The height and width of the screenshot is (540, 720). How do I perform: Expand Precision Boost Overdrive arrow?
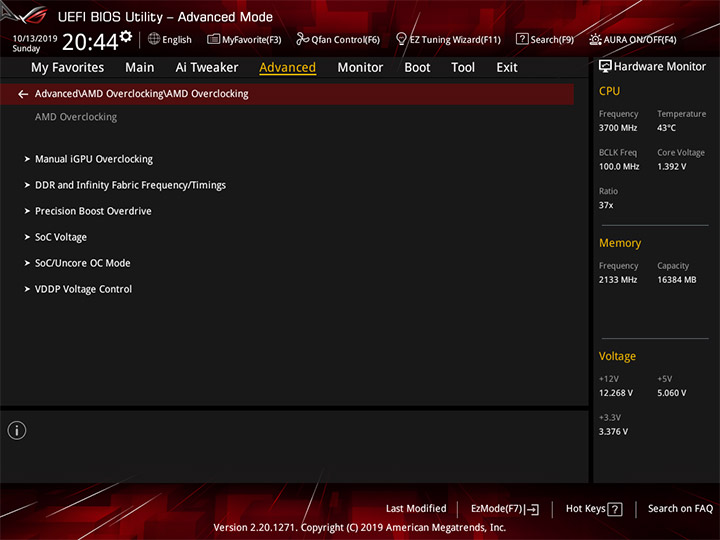[27, 211]
